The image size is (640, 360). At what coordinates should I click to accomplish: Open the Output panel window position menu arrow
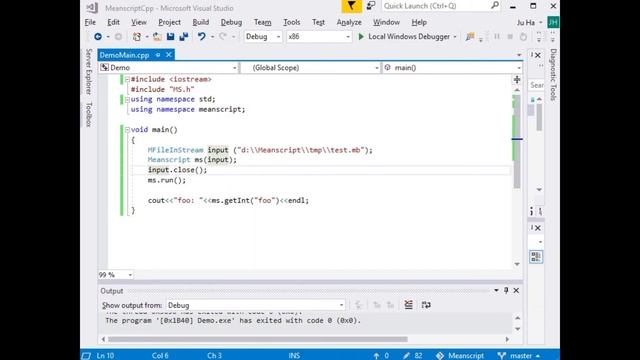click(496, 291)
